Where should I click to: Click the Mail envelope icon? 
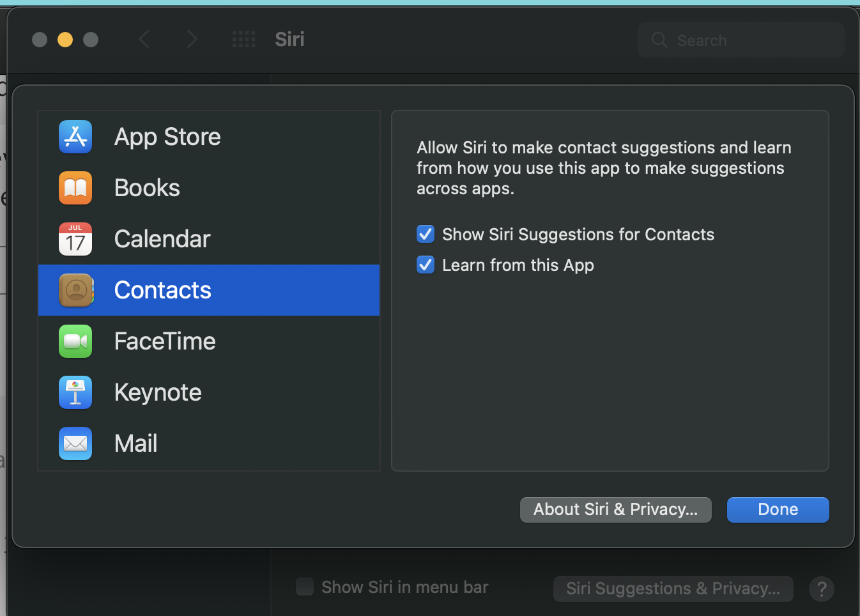coord(75,443)
